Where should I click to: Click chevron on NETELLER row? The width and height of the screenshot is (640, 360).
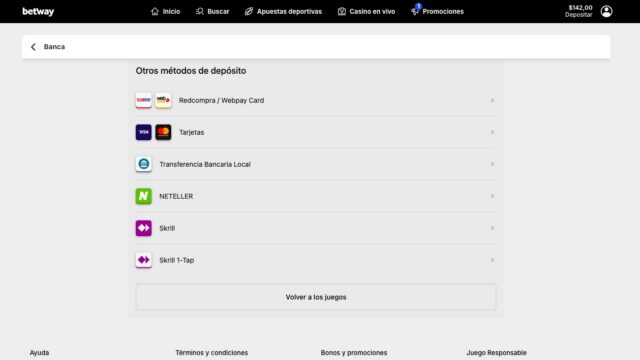tap(492, 196)
